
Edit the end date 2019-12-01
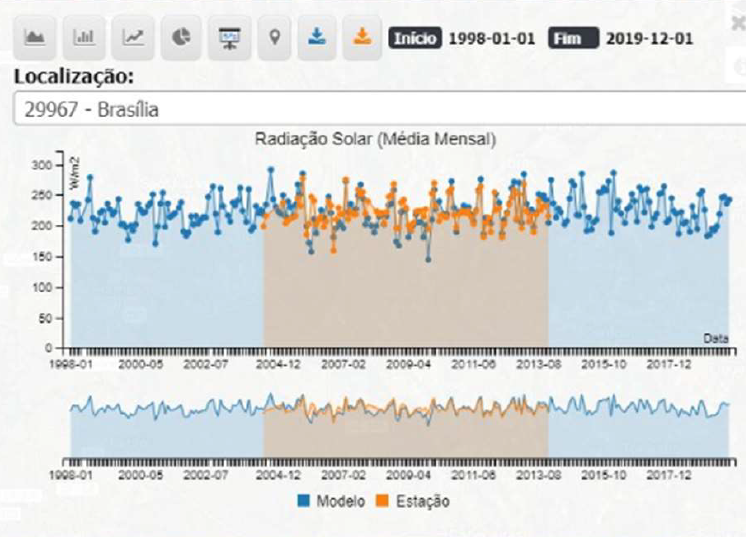pyautogui.click(x=649, y=39)
